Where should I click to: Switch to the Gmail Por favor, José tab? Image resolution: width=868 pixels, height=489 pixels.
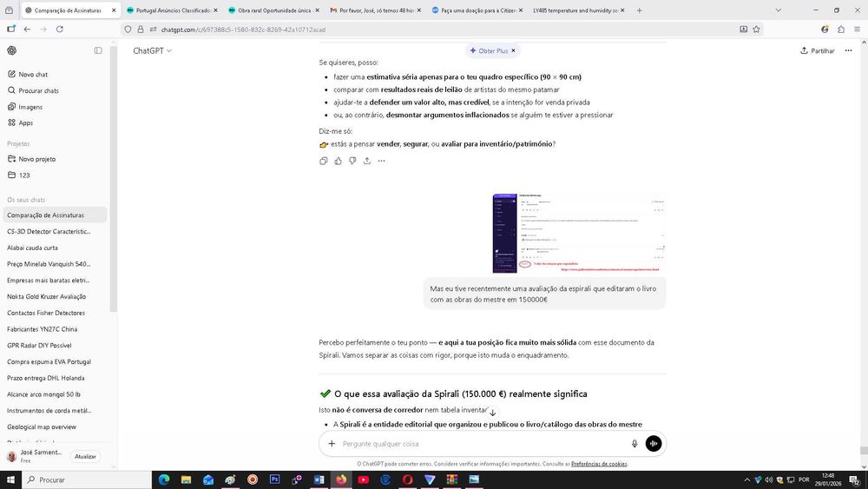pos(375,10)
